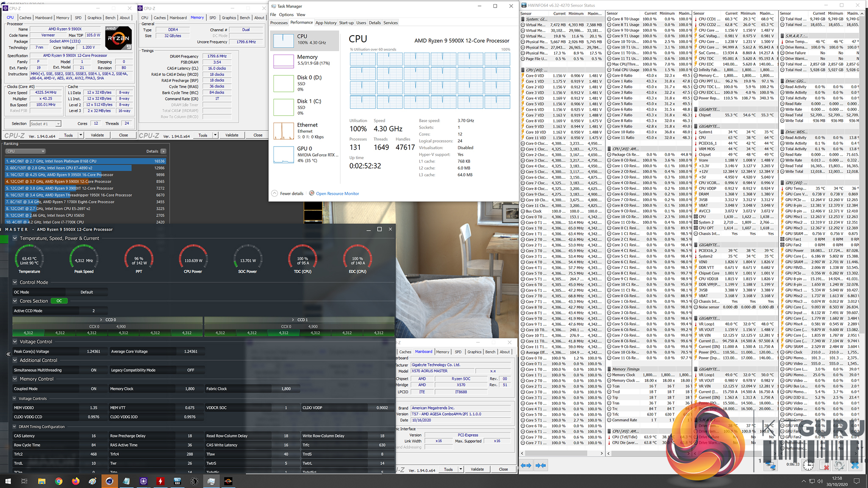The width and height of the screenshot is (868, 488).
Task: Select Memory in Task Manager performance list
Action: coord(305,60)
